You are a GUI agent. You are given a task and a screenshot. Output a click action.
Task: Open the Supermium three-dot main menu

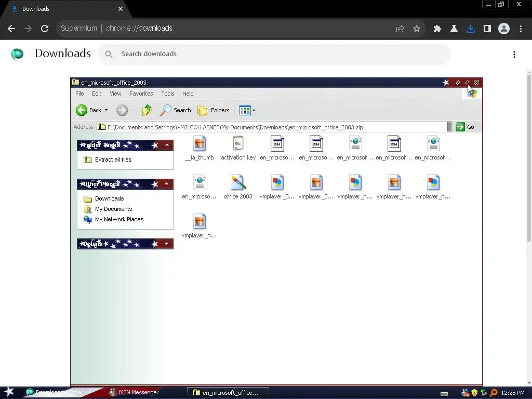tap(521, 29)
